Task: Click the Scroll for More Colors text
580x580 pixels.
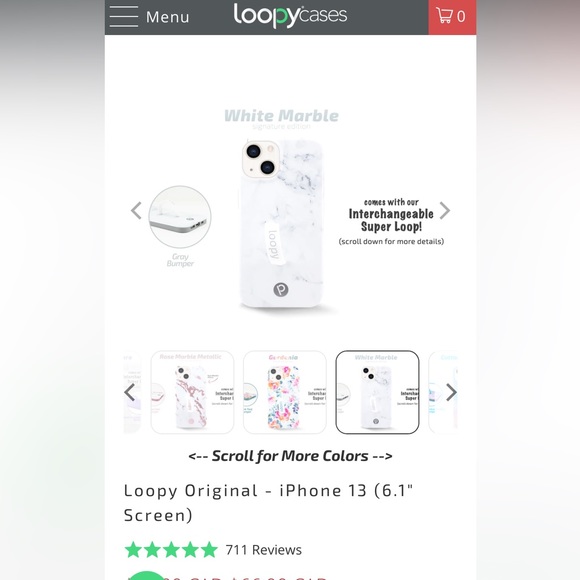Action: [290, 456]
